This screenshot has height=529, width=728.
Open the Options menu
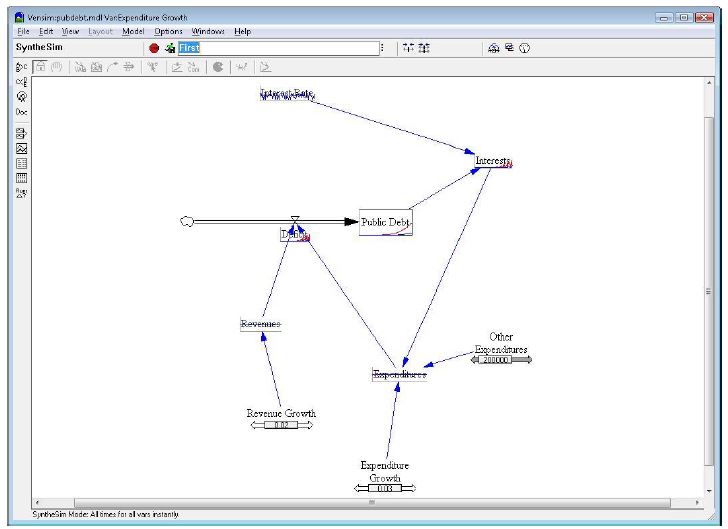tap(168, 32)
